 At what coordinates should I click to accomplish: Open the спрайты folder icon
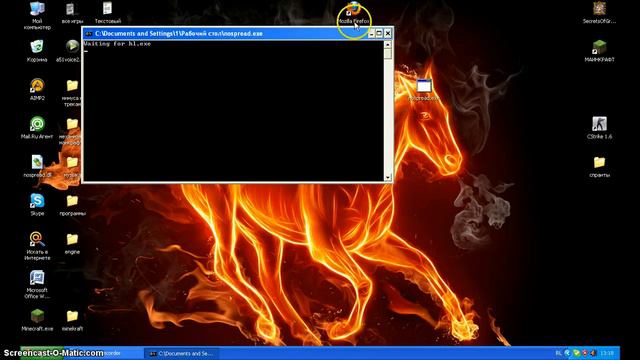click(599, 162)
